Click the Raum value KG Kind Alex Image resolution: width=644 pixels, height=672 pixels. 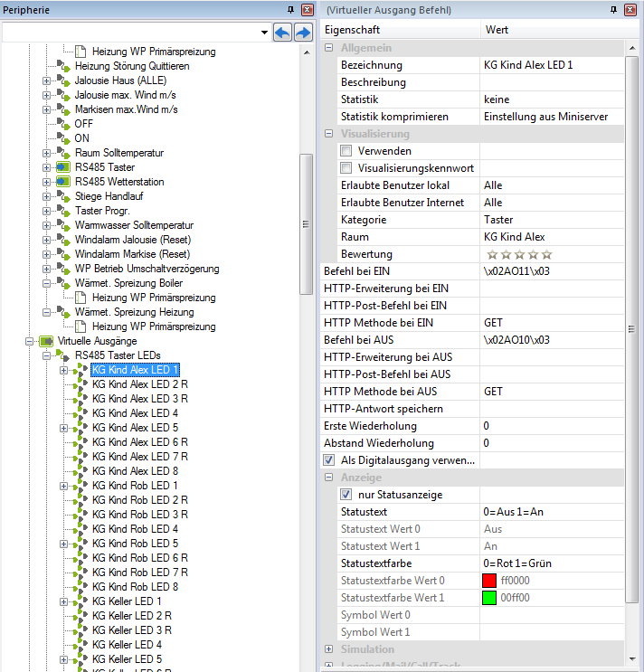(x=552, y=237)
